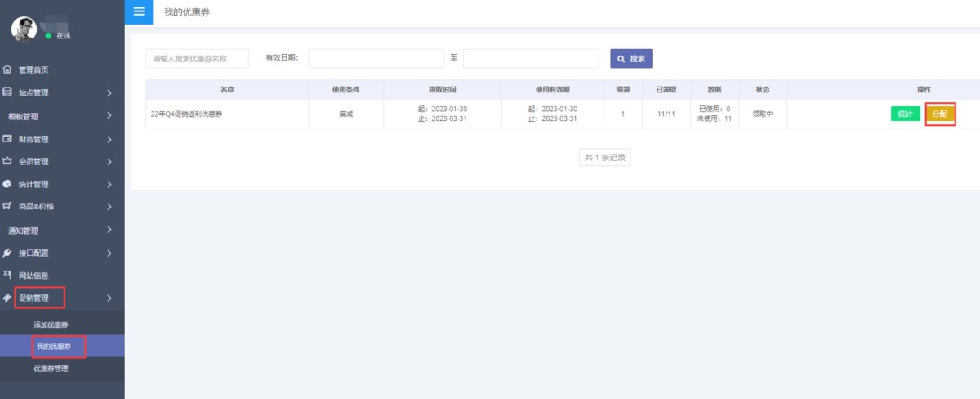Viewport: 980px width, 399px height.
Task: Click the database icon beside 站点管理
Action: pyautogui.click(x=7, y=92)
